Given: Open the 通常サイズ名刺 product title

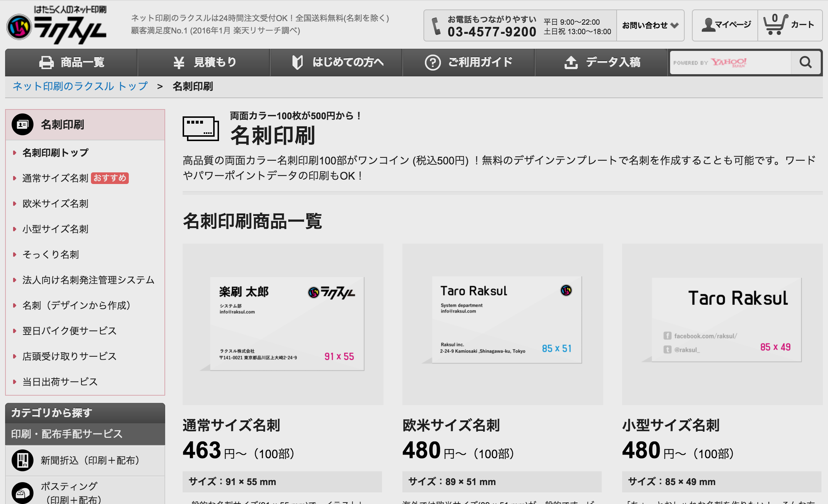Looking at the screenshot, I should tap(231, 425).
